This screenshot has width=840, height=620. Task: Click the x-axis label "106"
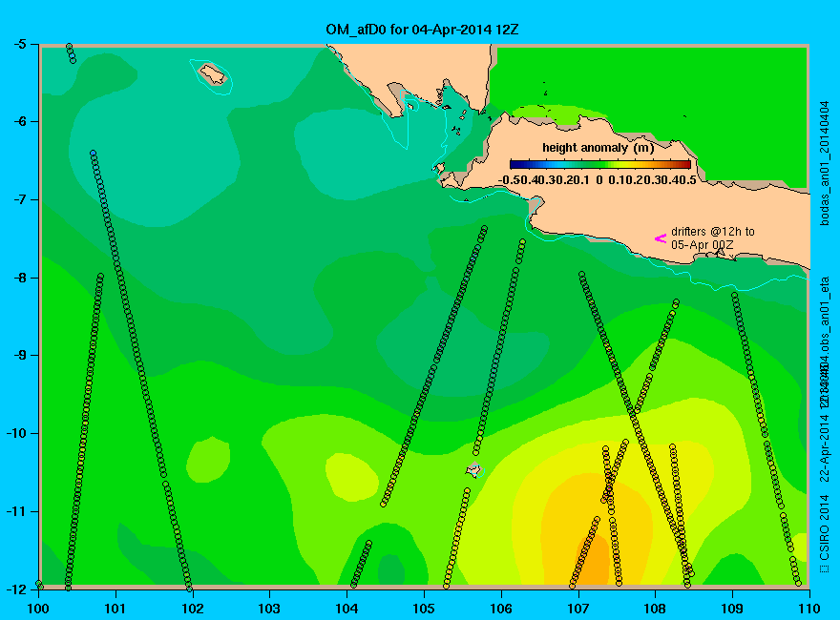point(501,609)
